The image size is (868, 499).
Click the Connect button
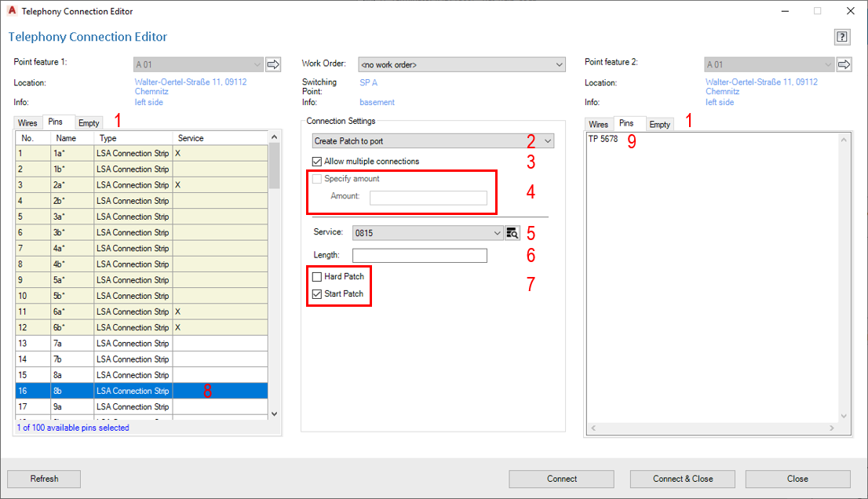click(x=561, y=479)
